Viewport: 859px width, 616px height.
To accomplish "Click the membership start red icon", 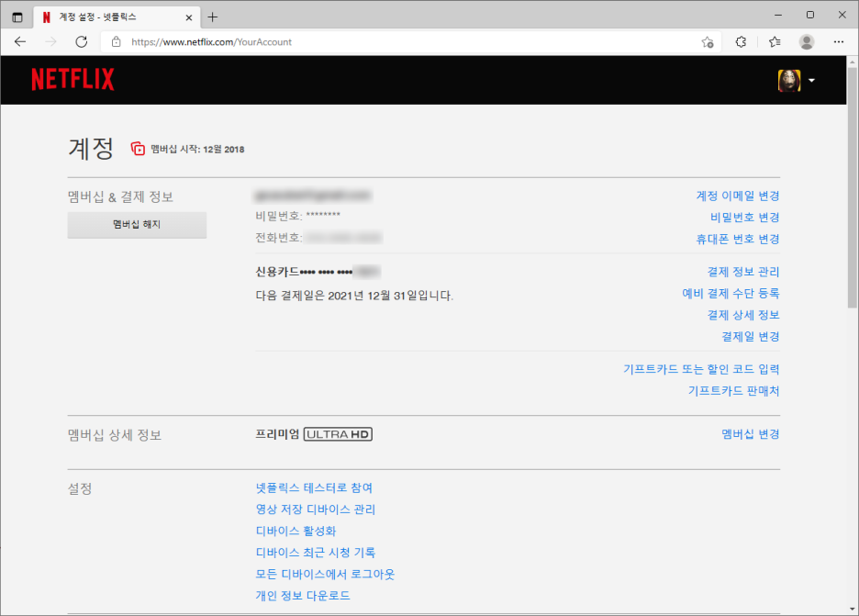I will [138, 149].
